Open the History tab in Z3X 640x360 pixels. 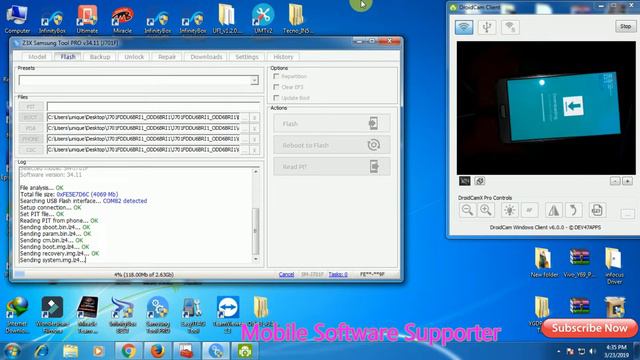[x=283, y=57]
